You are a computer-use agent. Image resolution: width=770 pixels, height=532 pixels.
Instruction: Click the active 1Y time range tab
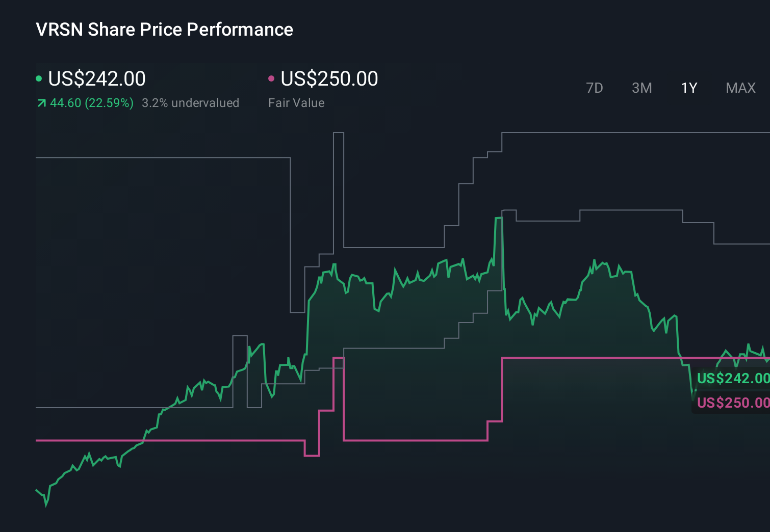[x=688, y=88]
